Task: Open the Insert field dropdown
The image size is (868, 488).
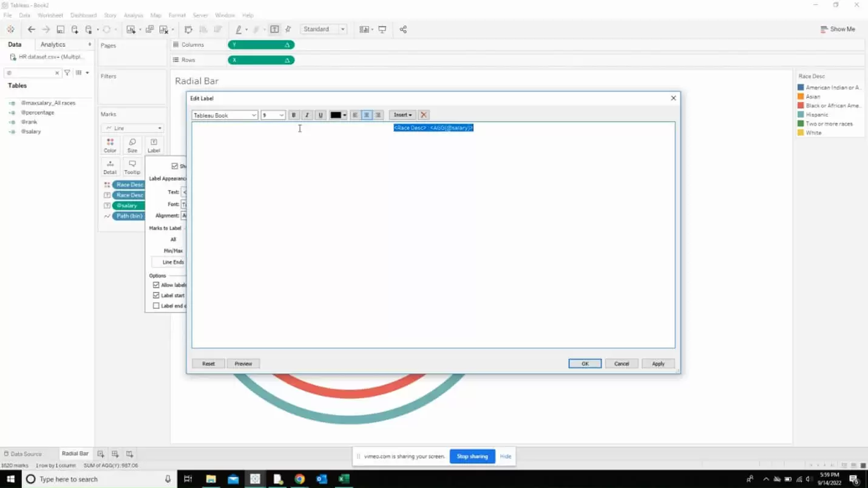Action: pyautogui.click(x=402, y=115)
